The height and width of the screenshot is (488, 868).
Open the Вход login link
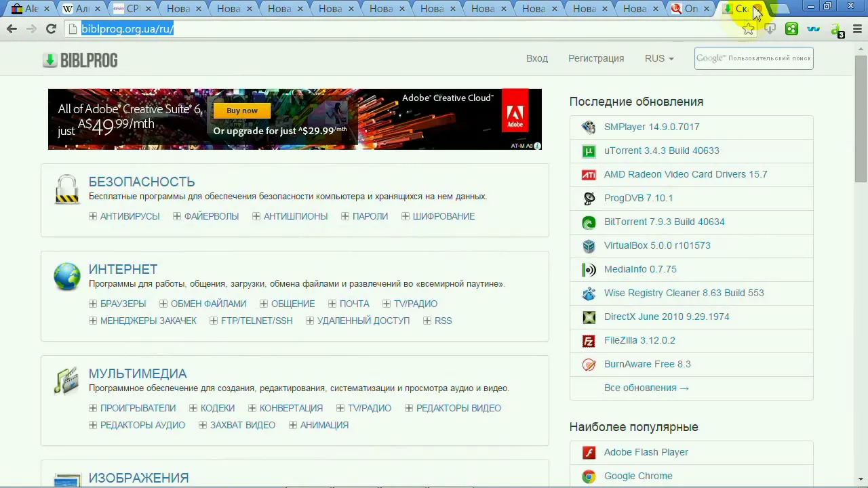point(537,58)
